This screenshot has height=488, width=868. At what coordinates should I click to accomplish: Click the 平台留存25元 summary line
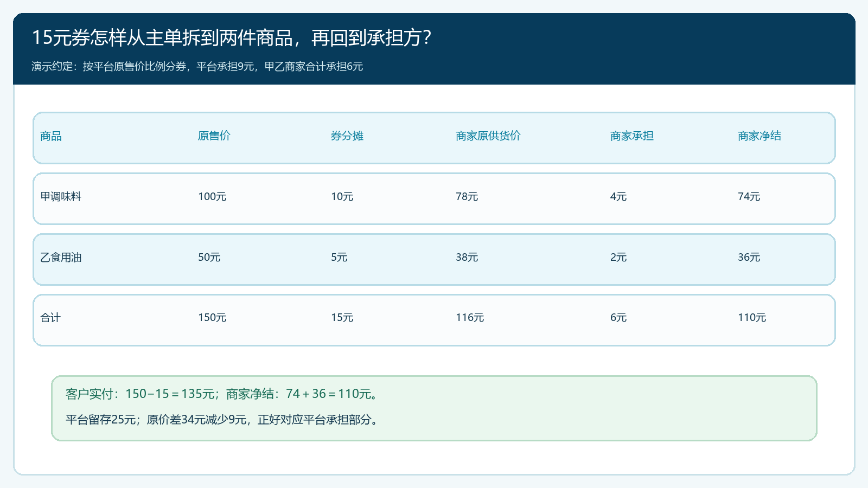[x=222, y=420]
